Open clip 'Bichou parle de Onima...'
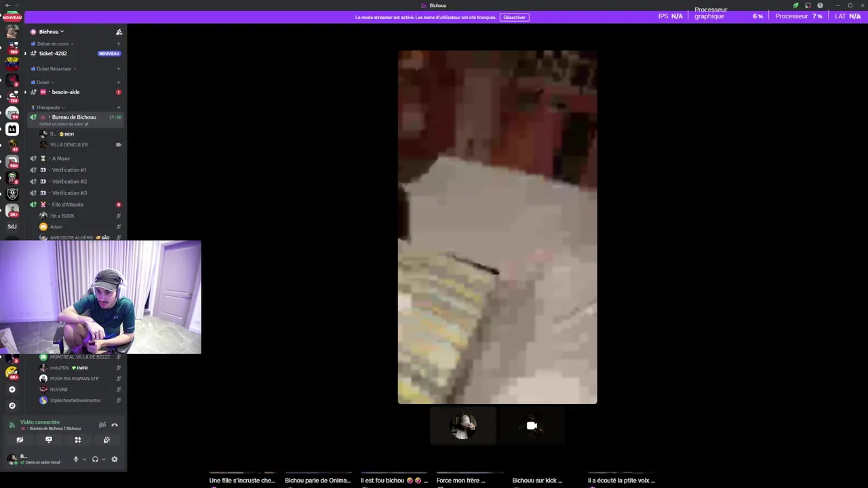868x488 pixels. (318, 481)
